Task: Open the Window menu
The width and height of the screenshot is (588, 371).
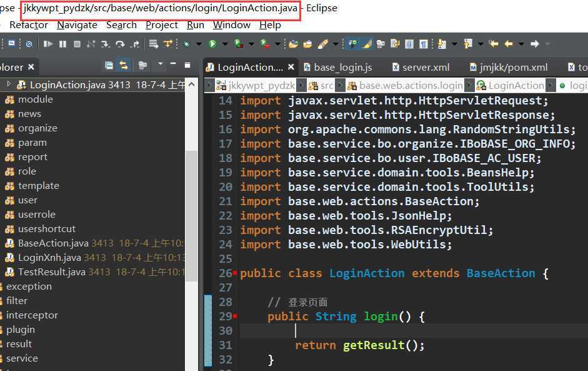Action: click(x=232, y=25)
